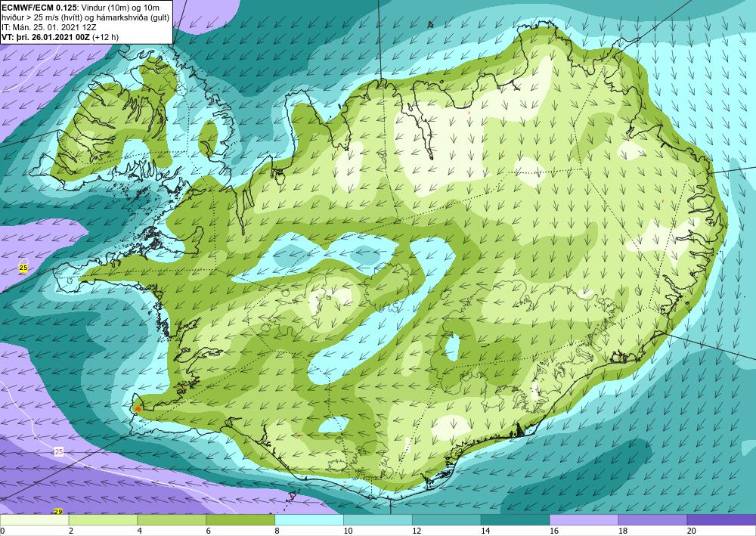Click the 'VT: þri. 26.01.2021 00Z (+12 h)' line

[x=60, y=36]
